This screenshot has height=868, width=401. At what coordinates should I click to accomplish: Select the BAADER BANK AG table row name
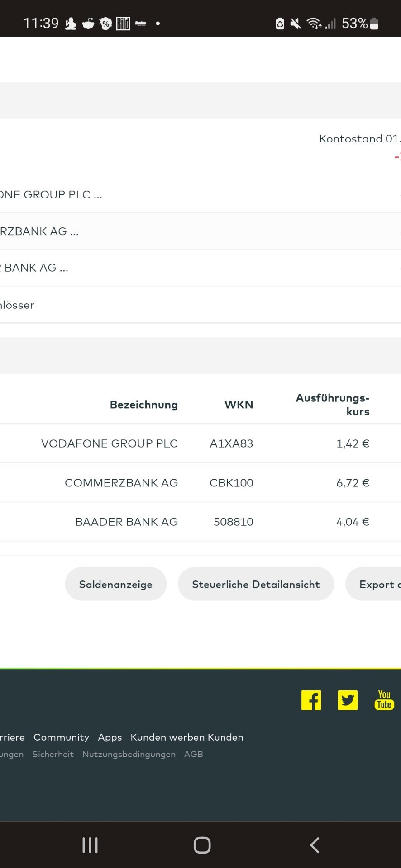[127, 522]
